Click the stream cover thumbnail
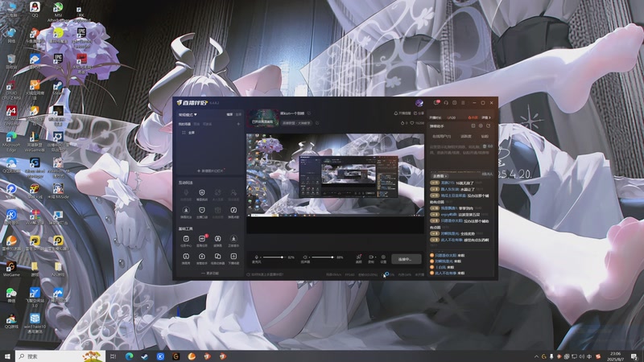This screenshot has width=644, height=362. (262, 118)
